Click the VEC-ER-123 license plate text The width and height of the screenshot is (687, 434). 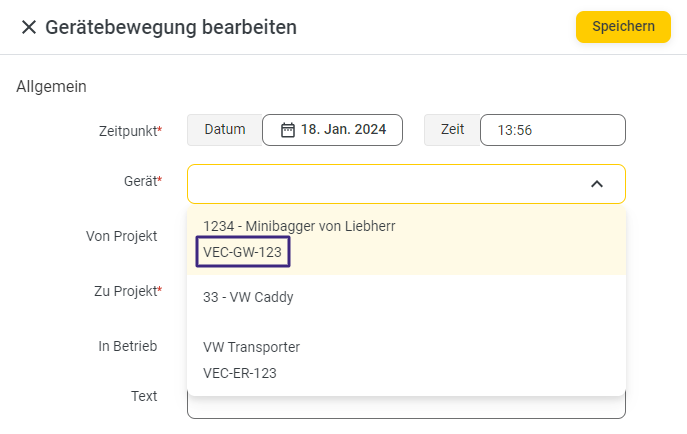pos(240,373)
